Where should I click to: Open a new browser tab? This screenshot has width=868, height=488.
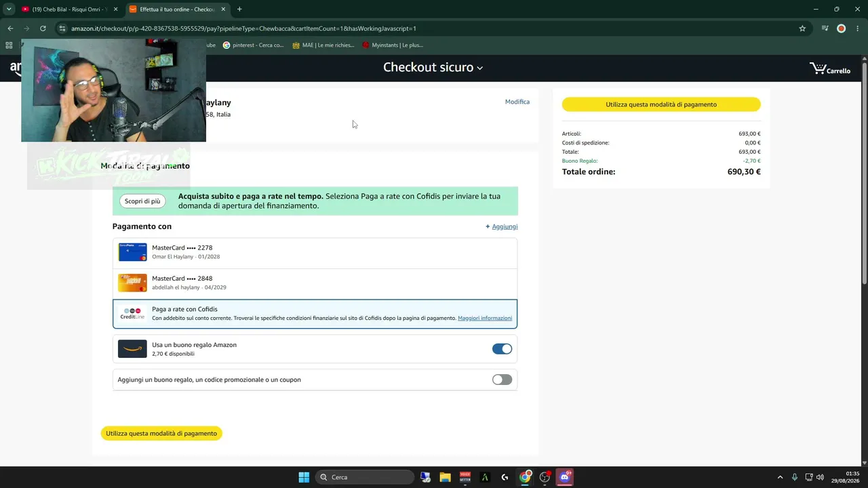tap(239, 9)
